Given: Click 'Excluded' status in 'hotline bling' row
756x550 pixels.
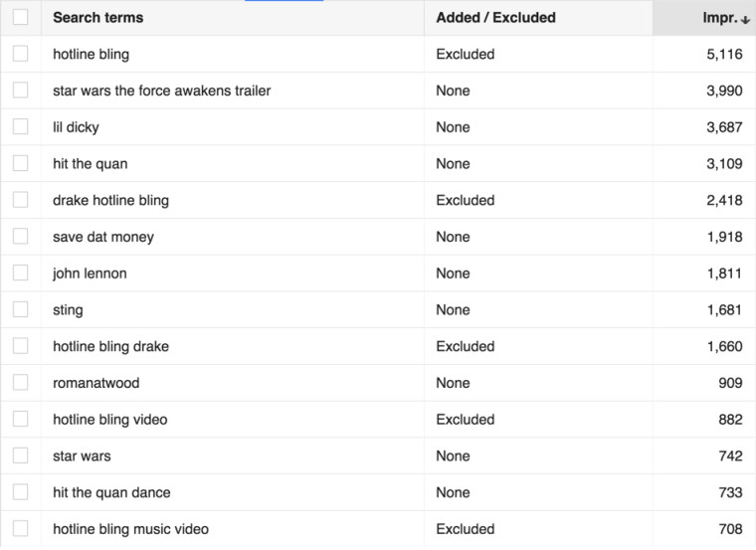Looking at the screenshot, I should 466,54.
